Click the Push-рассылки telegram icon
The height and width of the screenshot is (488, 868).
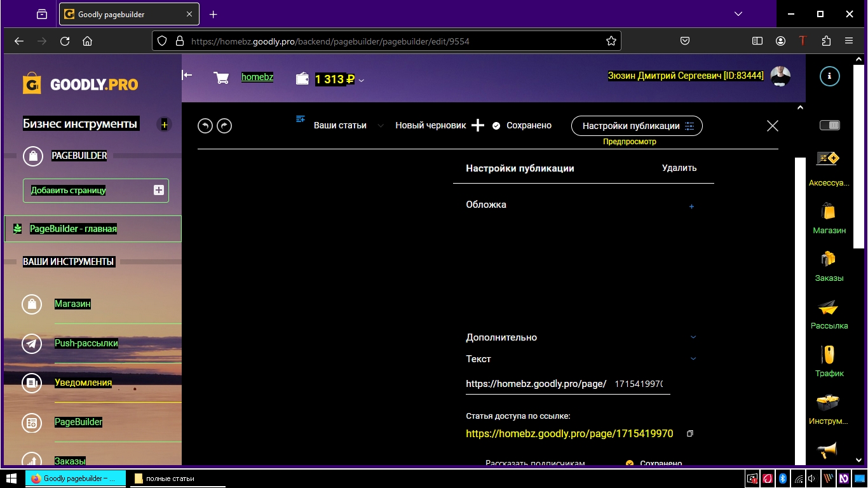tap(32, 344)
